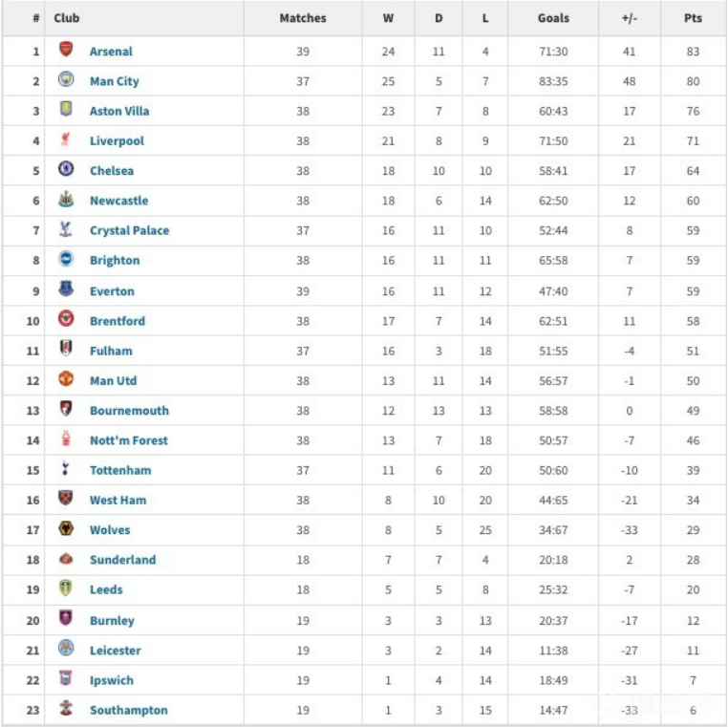Viewport: 728px width, 727px height.
Task: Click the Club column header
Action: [67, 18]
